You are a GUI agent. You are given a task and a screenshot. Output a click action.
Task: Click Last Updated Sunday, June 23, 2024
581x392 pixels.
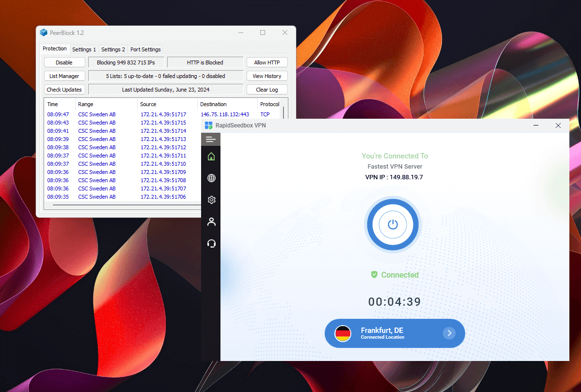click(x=166, y=90)
